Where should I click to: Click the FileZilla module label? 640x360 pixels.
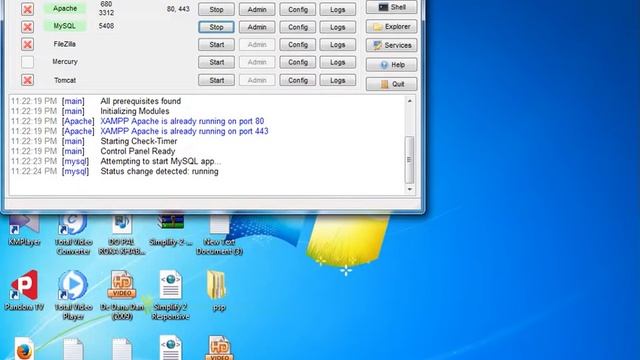(64, 44)
